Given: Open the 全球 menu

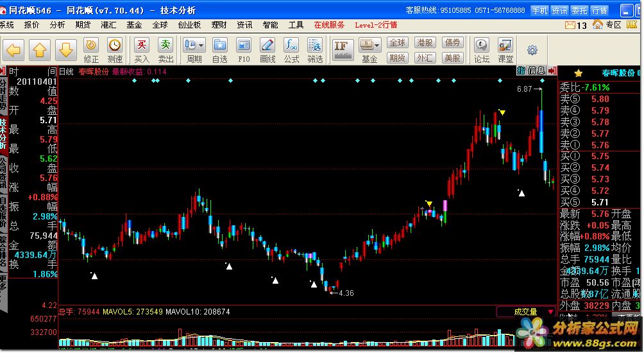Looking at the screenshot, I should coord(160,25).
